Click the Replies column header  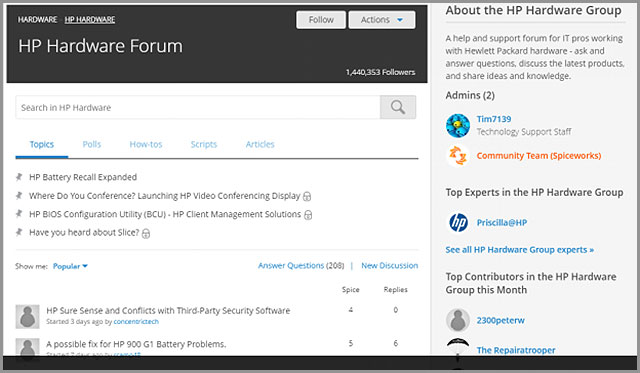(396, 289)
